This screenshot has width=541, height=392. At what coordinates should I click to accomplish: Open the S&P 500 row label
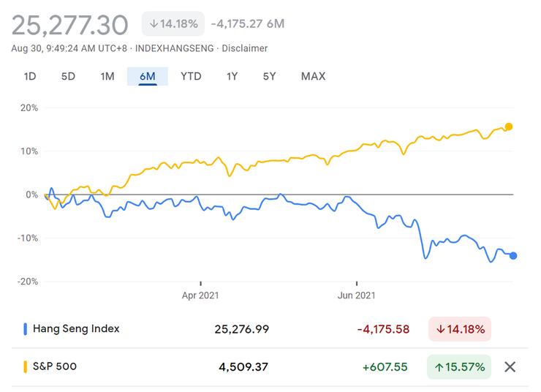click(55, 366)
